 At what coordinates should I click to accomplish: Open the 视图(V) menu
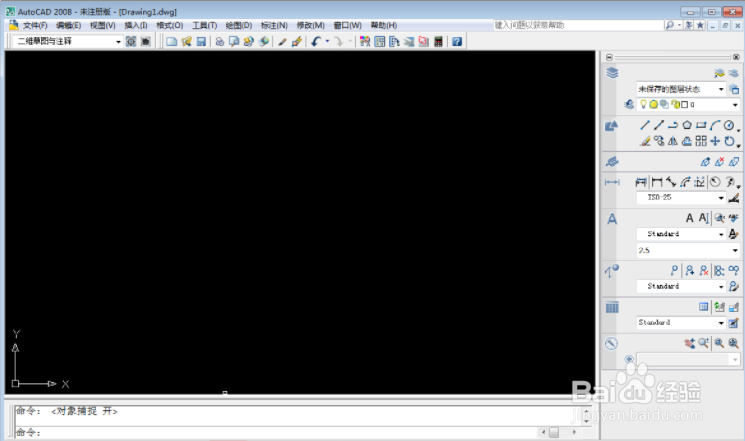pos(102,25)
